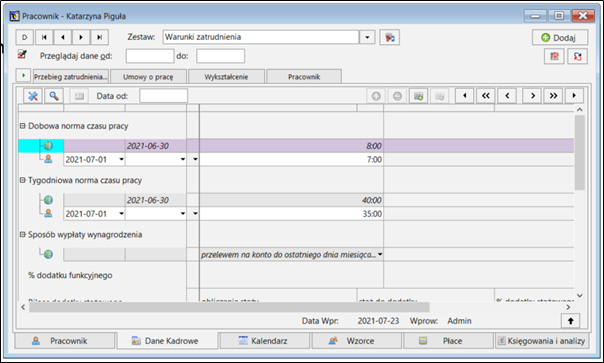
Task: Click the refresh icon below Dodaj
Action: pos(577,56)
